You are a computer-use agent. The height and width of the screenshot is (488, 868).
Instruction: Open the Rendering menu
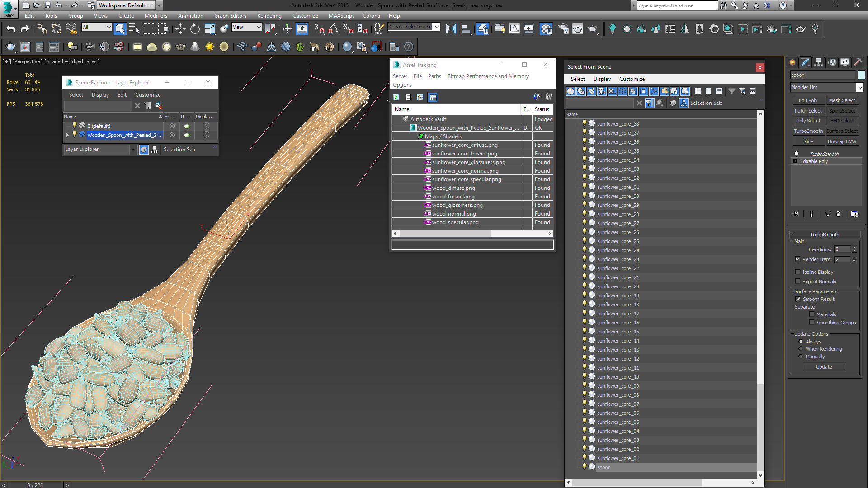[269, 15]
